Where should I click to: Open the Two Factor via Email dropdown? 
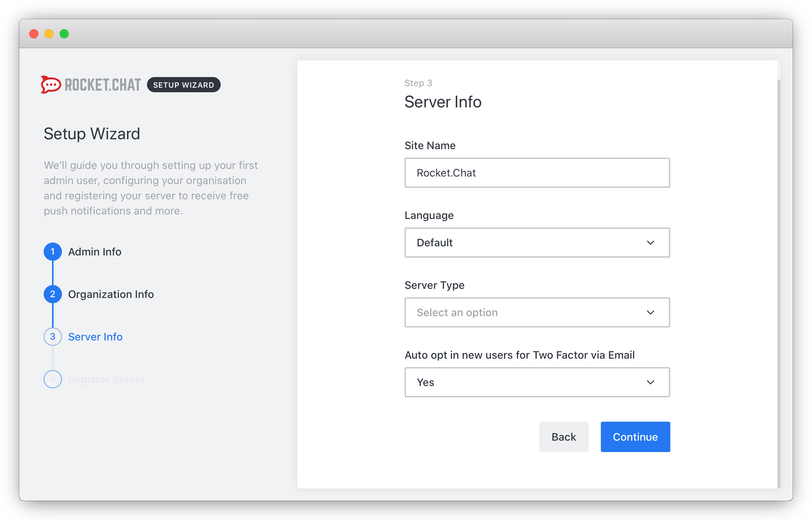tap(537, 382)
